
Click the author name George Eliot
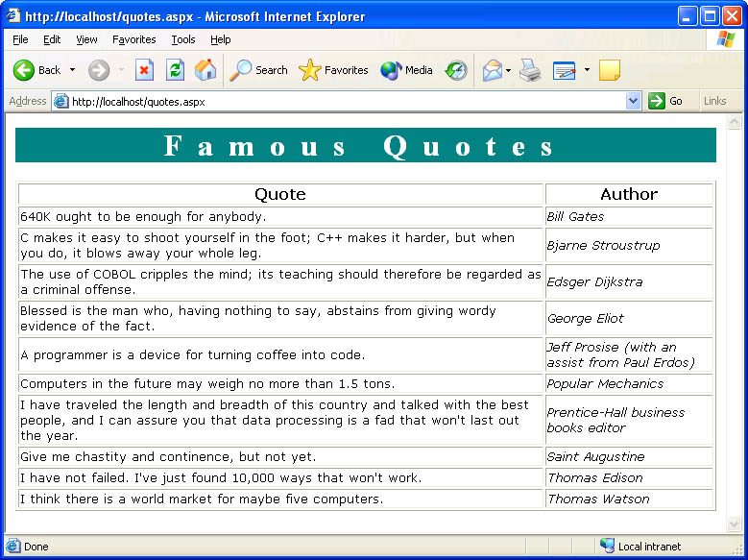[586, 319]
